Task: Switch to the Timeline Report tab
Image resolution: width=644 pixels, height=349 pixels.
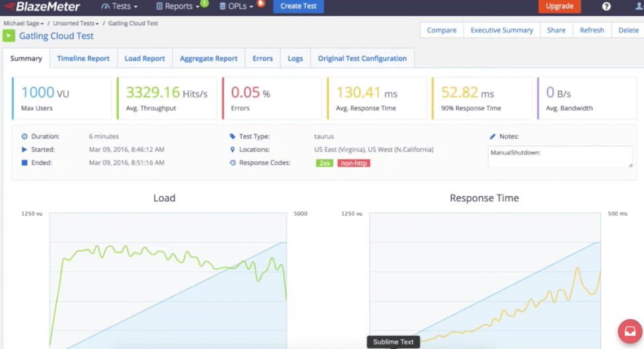Action: point(83,58)
